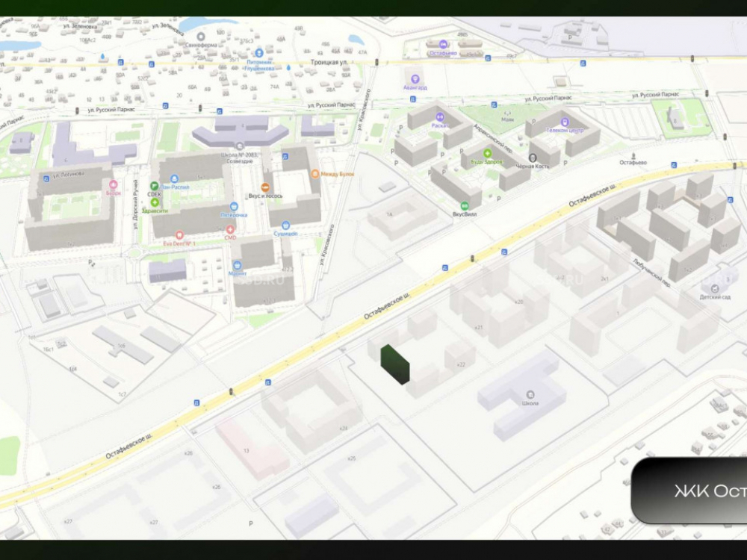Open the Между Булок cafe marker

click(x=315, y=173)
